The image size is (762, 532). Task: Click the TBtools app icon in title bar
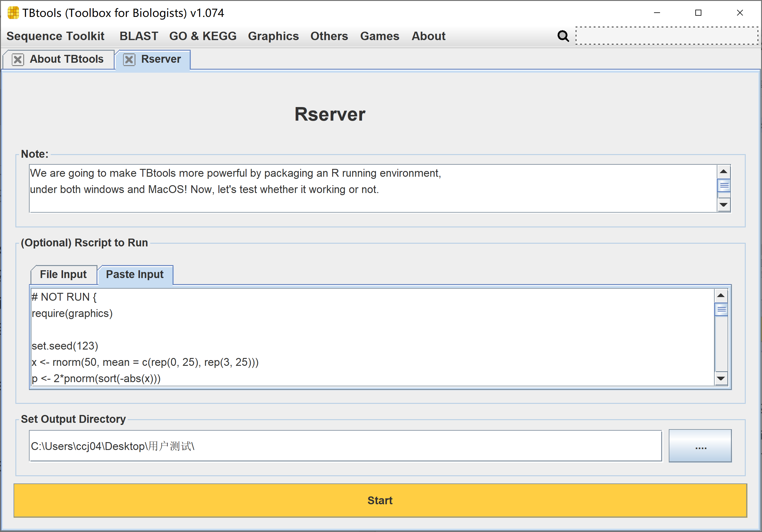tap(13, 13)
